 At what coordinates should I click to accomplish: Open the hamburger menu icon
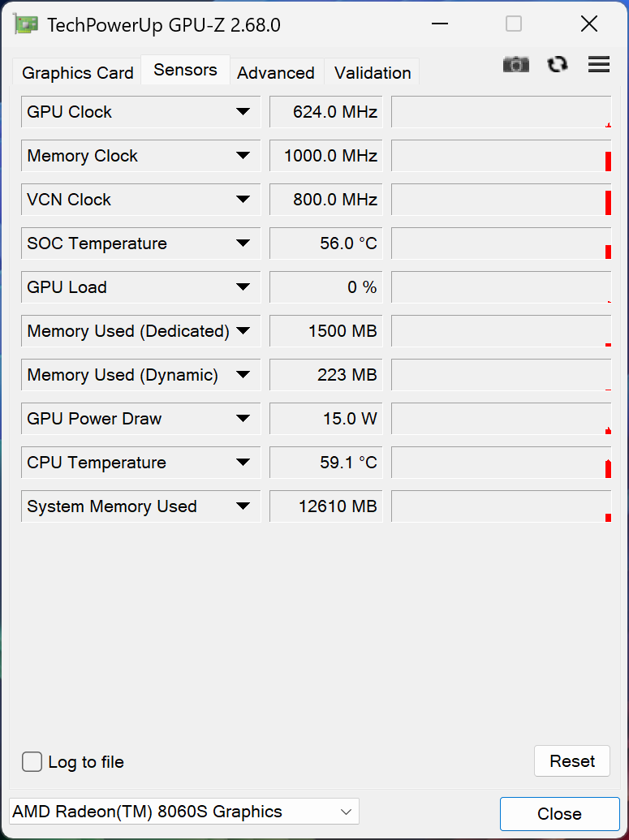coord(599,65)
